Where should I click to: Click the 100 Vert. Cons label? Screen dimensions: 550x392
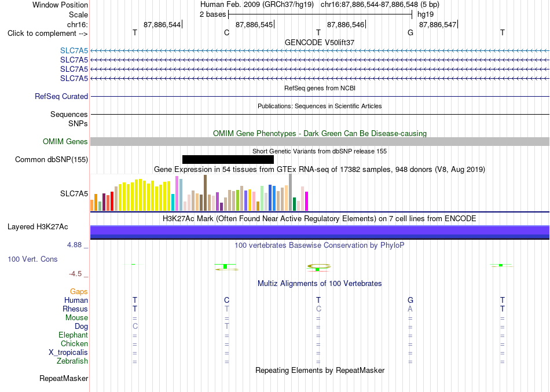pos(32,259)
